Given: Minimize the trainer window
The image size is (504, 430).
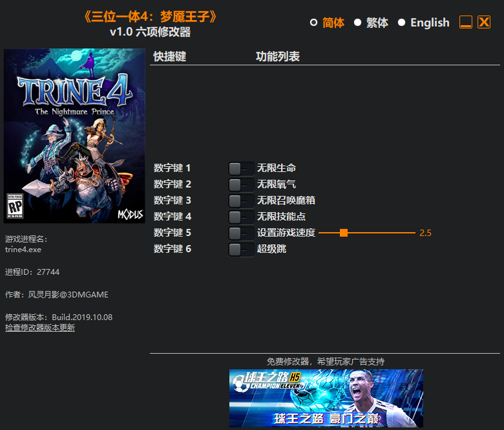Looking at the screenshot, I should coord(465,22).
